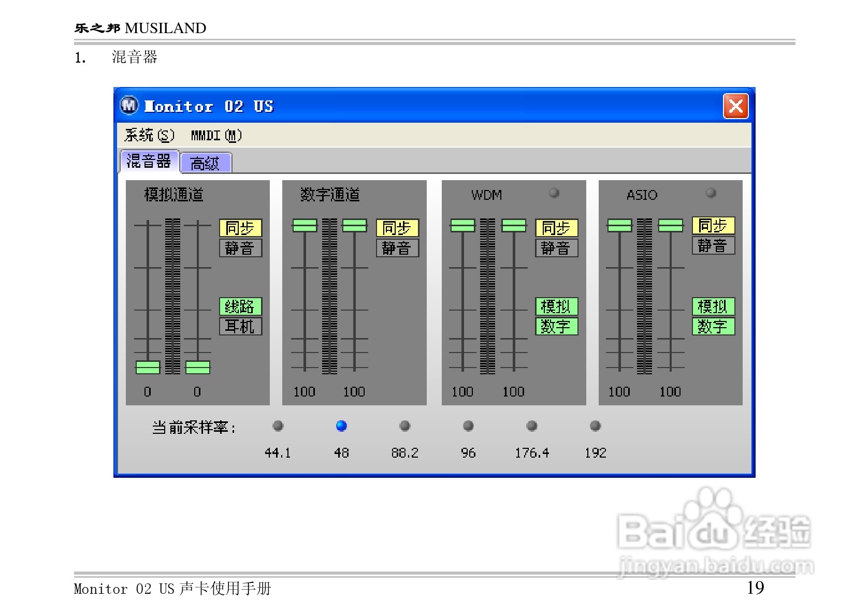Enable 同步 on the 模拟通道 channel
The height and width of the screenshot is (615, 868).
point(240,227)
